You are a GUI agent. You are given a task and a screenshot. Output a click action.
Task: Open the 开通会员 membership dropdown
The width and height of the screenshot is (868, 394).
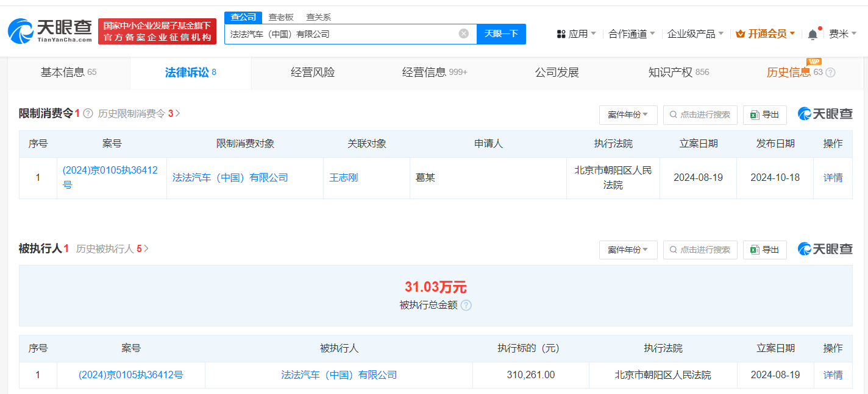(766, 34)
